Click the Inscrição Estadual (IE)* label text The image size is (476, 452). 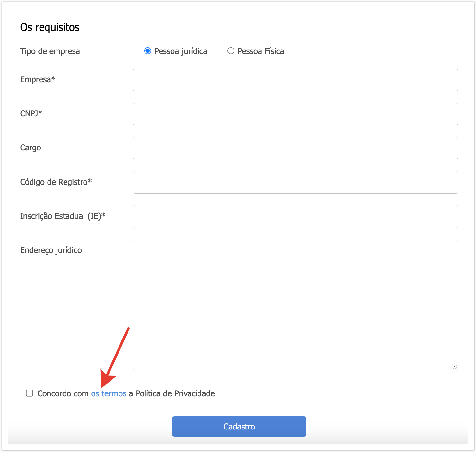pos(63,216)
